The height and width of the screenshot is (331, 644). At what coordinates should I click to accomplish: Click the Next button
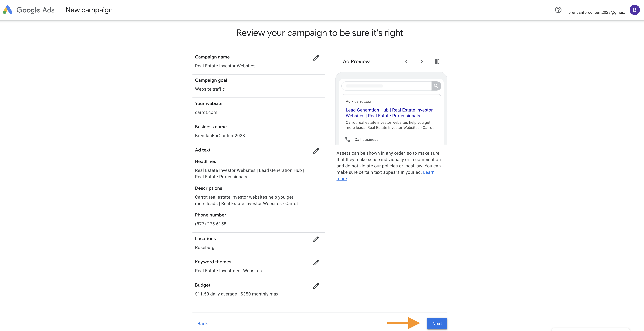click(x=437, y=324)
